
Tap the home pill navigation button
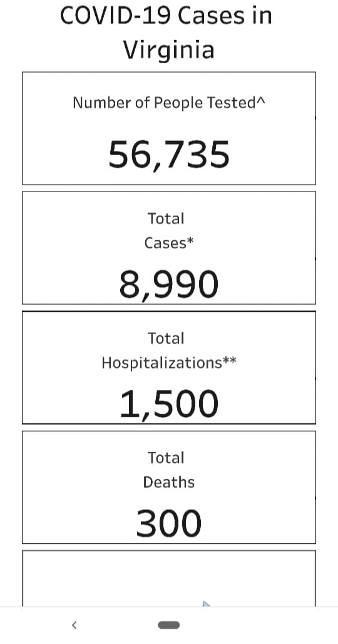[x=169, y=625]
